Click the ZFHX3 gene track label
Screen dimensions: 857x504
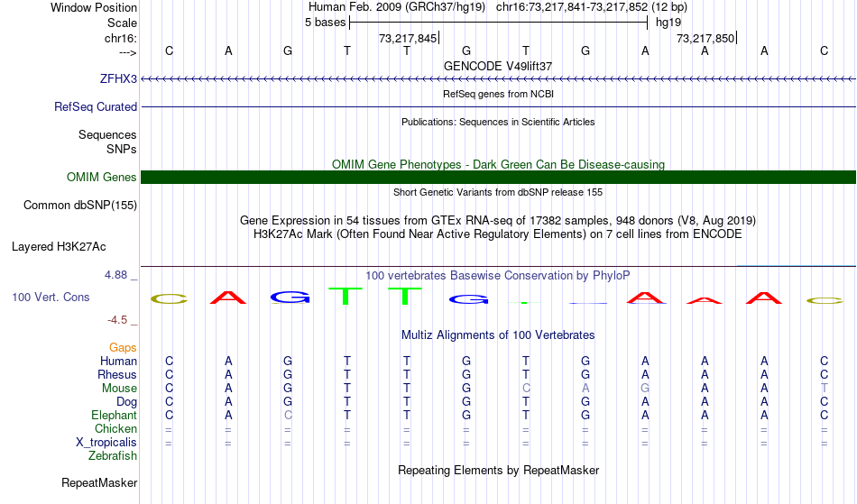[x=118, y=78]
